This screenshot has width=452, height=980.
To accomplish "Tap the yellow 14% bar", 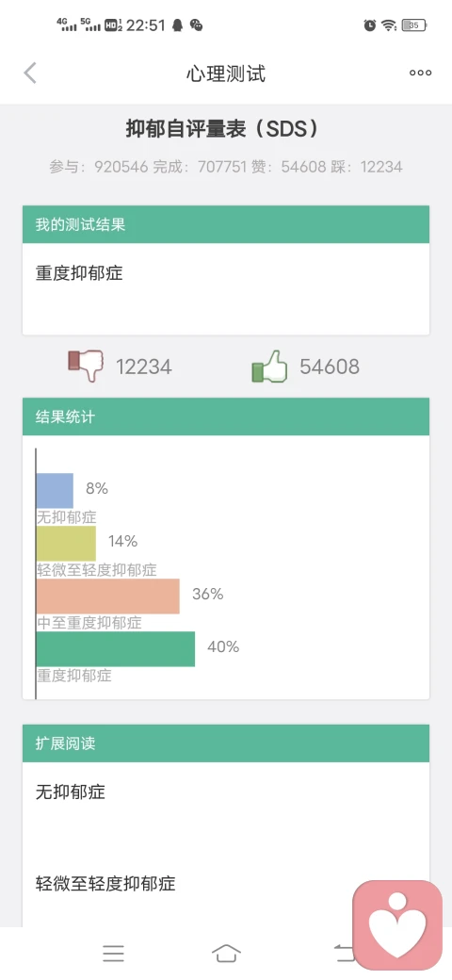I will coord(66,543).
